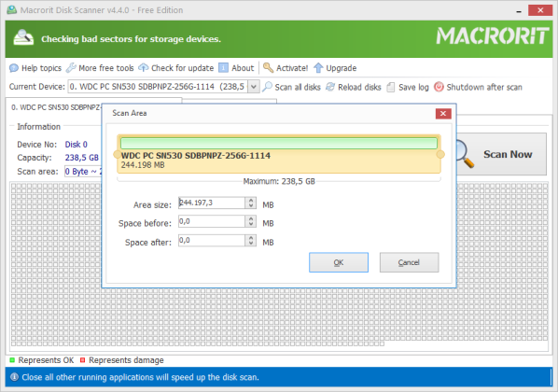Click the Area size spinner arrows

[x=251, y=203]
